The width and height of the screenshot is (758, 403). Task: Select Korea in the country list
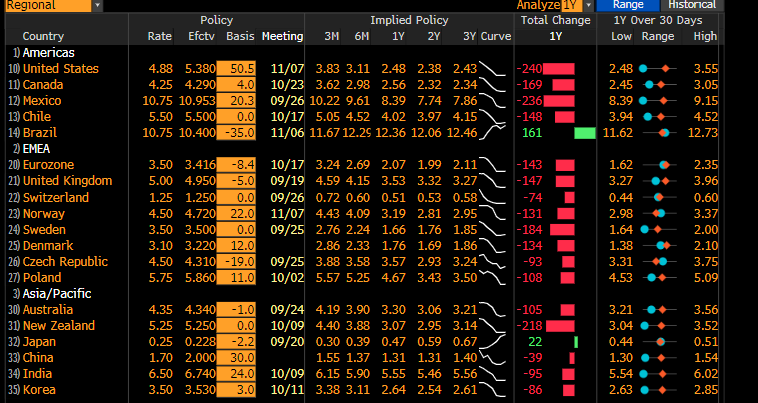pyautogui.click(x=39, y=389)
